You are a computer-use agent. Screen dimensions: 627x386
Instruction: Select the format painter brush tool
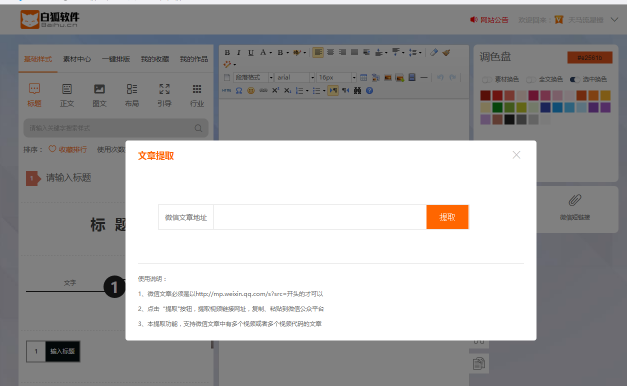(446, 52)
